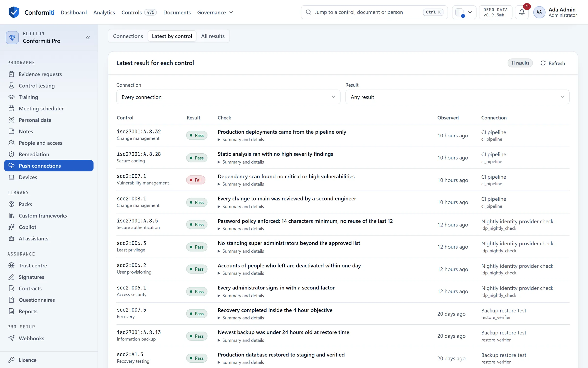The image size is (588, 368).
Task: Click the Meeting scheduler calendar icon
Action: tap(12, 108)
